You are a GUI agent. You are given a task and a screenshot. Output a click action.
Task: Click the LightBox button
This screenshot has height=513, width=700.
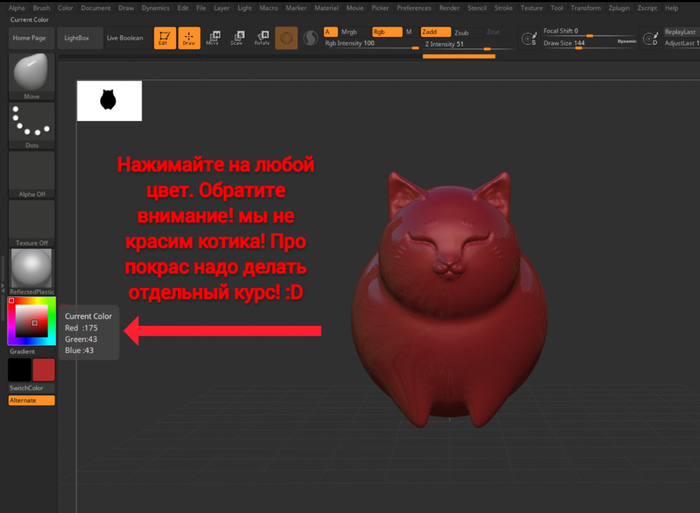76,38
